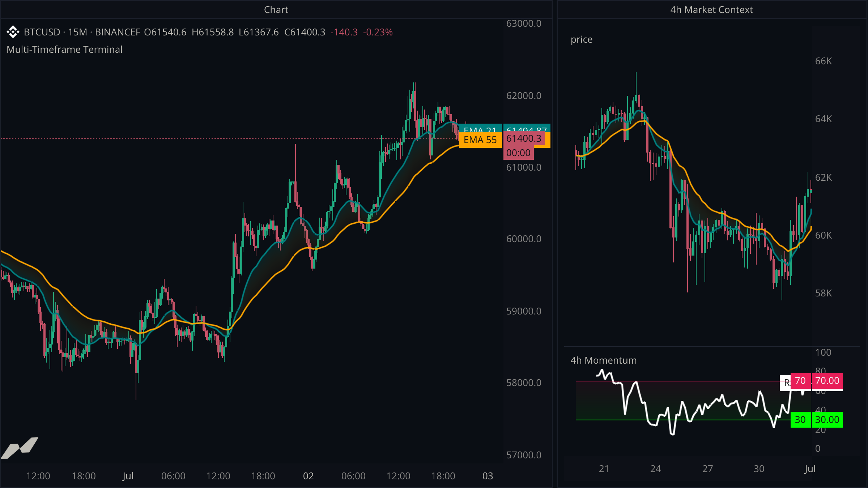The image size is (868, 488).
Task: Click the Jul label on main time axis
Action: pos(128,476)
